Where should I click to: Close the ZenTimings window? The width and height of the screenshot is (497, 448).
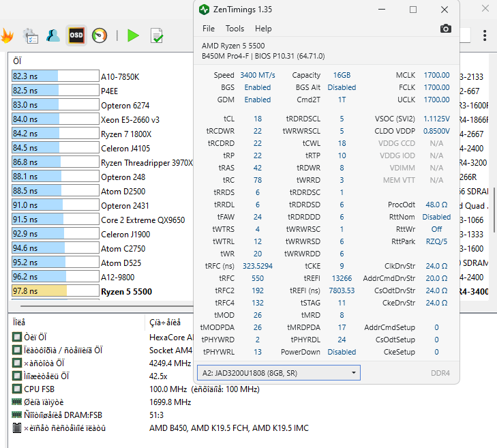click(445, 10)
